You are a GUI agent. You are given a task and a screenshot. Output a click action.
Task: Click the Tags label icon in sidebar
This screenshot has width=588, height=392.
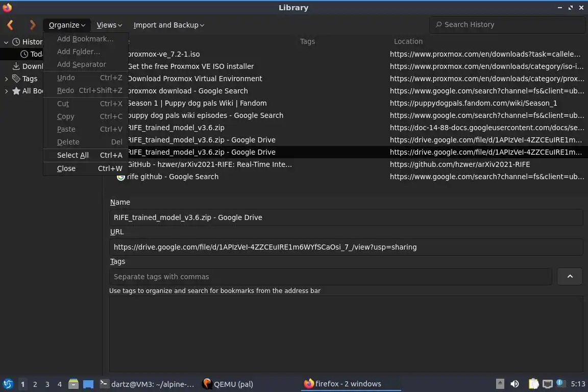pyautogui.click(x=16, y=79)
